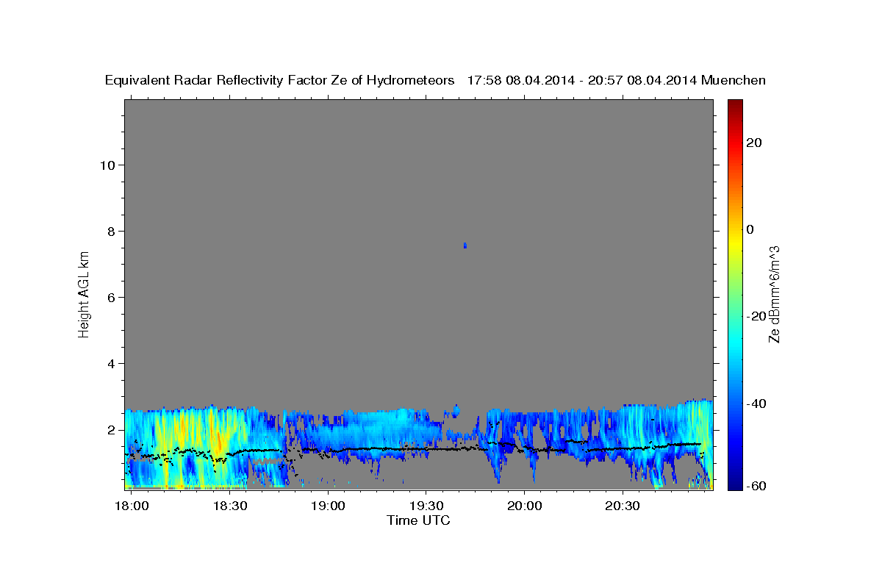Click the colorbar label '-60'
882x588 pixels.
coord(756,487)
